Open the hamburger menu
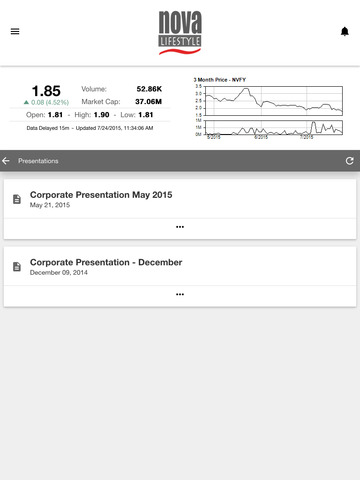The width and height of the screenshot is (360, 480). coord(15,31)
